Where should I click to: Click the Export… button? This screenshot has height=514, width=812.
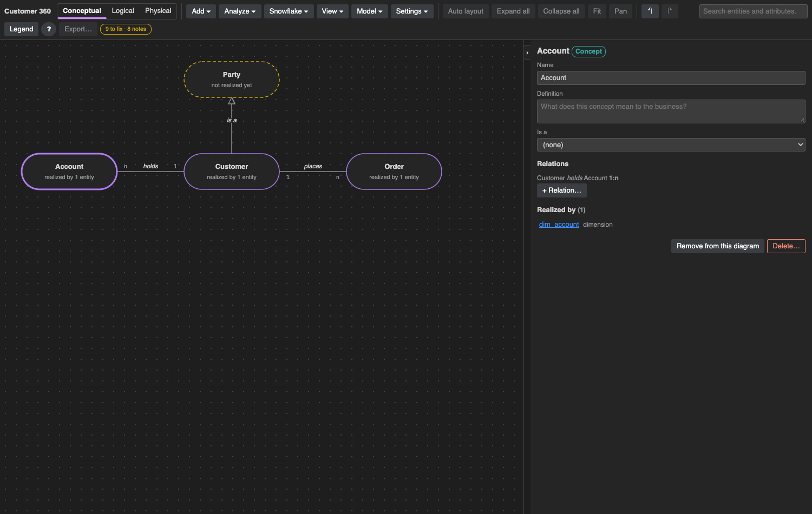(x=78, y=29)
